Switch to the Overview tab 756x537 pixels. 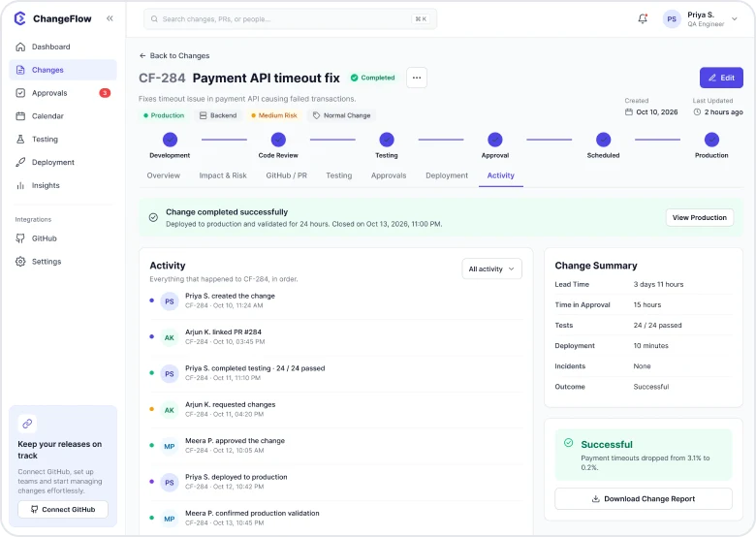164,175
